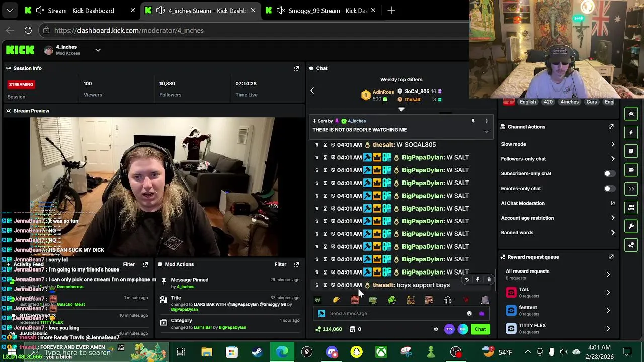Open Microsoft Edge from the taskbar
644x362 pixels.
click(282, 352)
